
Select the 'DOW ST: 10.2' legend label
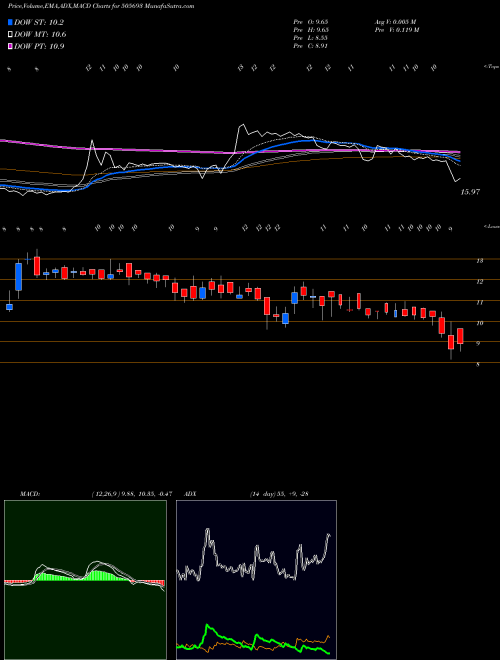(39, 23)
